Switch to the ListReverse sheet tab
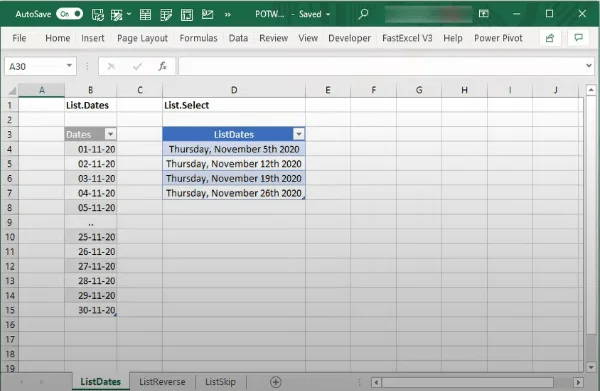This screenshot has height=391, width=600. 162,381
